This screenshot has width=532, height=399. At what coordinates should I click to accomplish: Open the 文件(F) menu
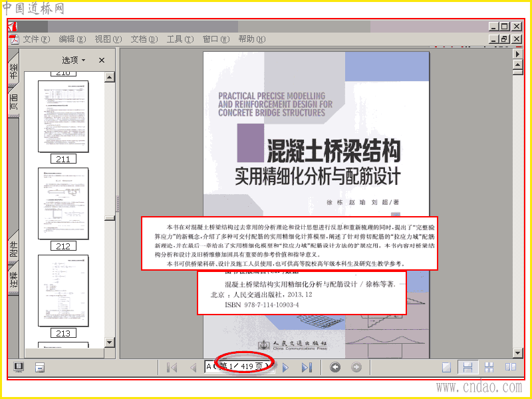coord(37,39)
